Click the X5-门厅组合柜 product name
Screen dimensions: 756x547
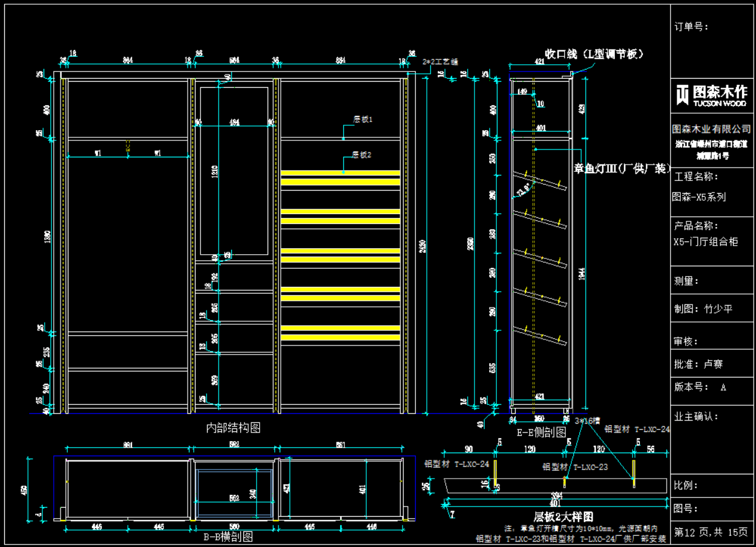(x=706, y=241)
